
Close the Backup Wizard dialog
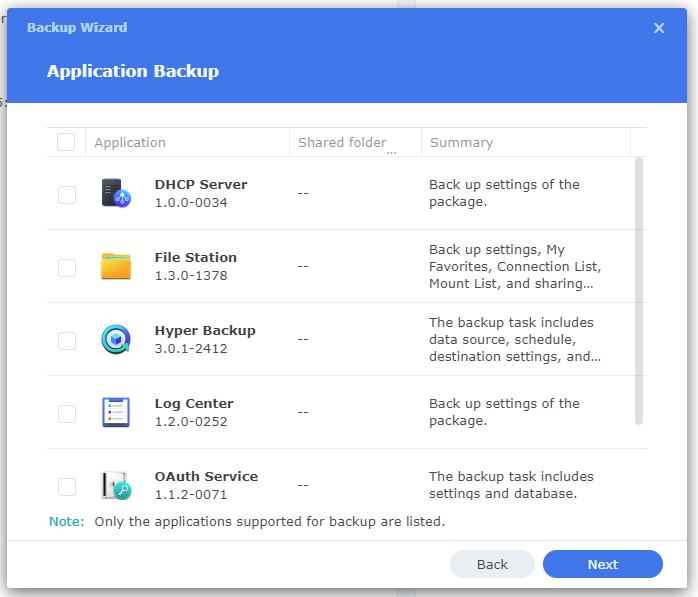[659, 28]
